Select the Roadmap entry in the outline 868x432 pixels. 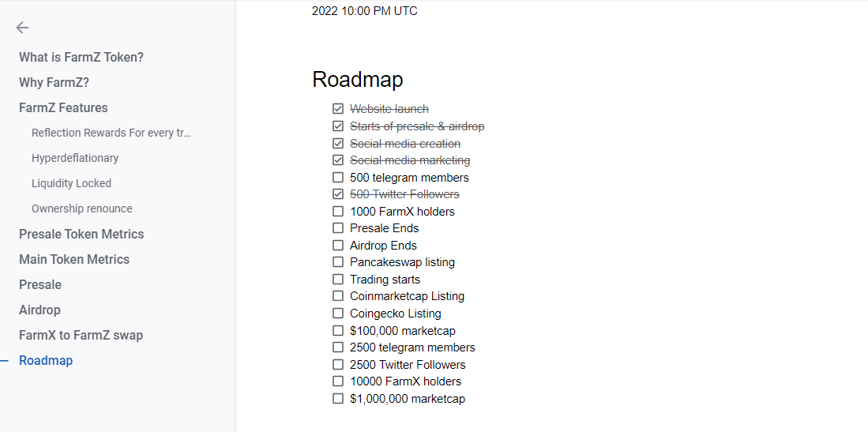[x=46, y=361]
